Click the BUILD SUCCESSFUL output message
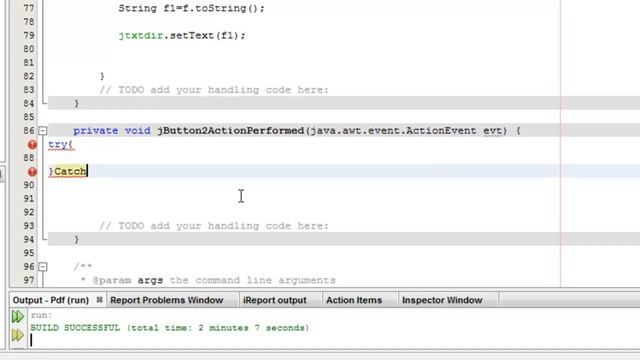The height and width of the screenshot is (360, 640). tap(170, 328)
